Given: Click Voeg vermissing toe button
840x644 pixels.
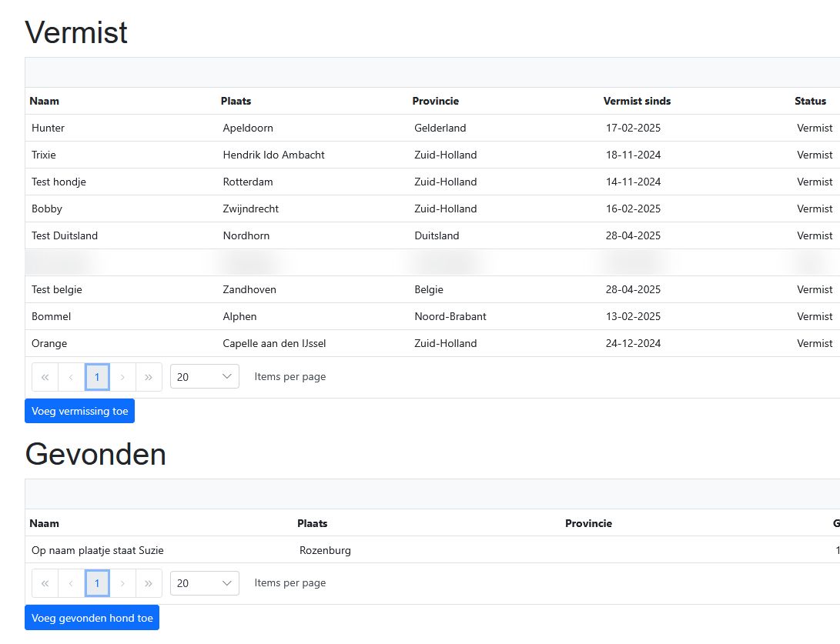Looking at the screenshot, I should coord(80,411).
